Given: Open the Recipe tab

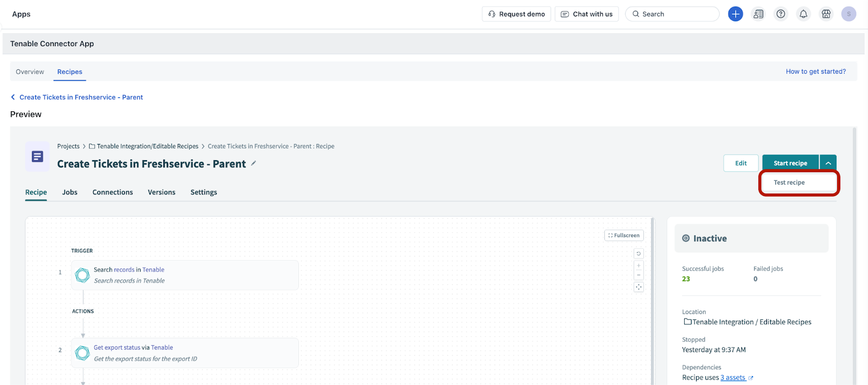Looking at the screenshot, I should pos(36,192).
